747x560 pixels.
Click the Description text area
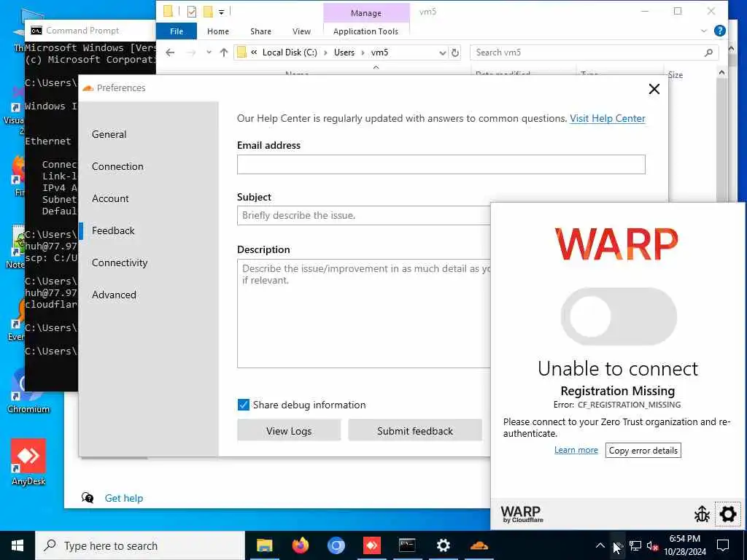point(364,314)
